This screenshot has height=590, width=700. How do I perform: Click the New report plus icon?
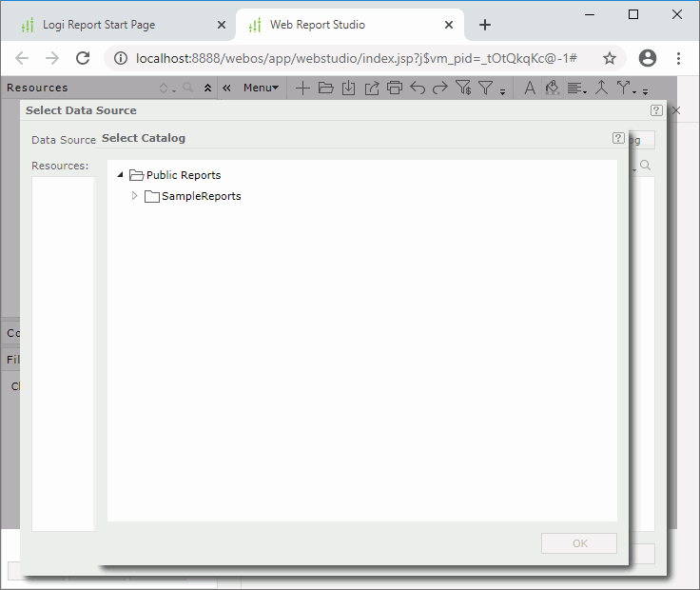pos(302,88)
